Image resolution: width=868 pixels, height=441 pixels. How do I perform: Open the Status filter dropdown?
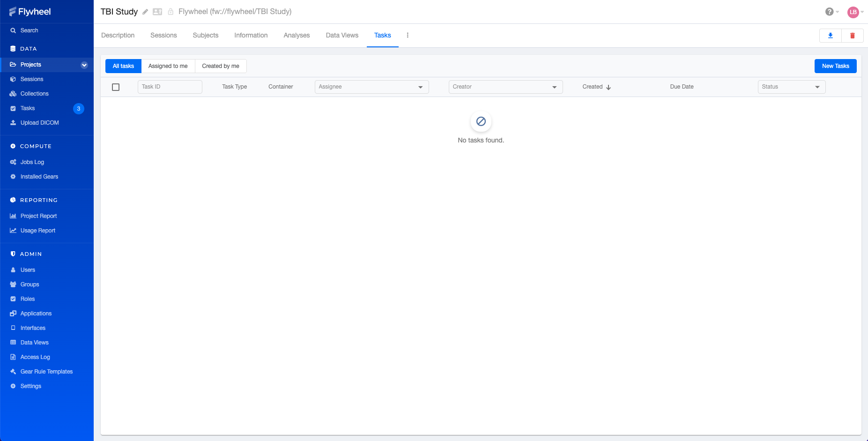tap(791, 87)
